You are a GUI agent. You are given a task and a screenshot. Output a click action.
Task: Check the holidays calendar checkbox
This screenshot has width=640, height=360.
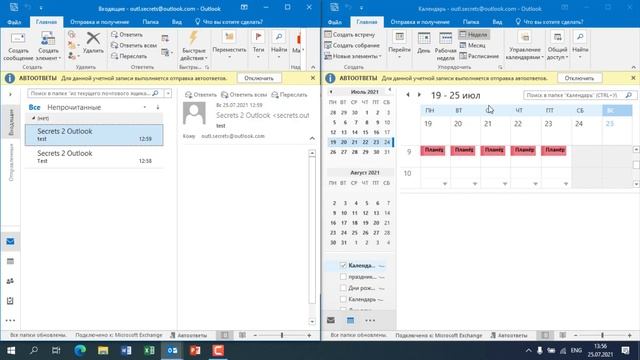[343, 277]
